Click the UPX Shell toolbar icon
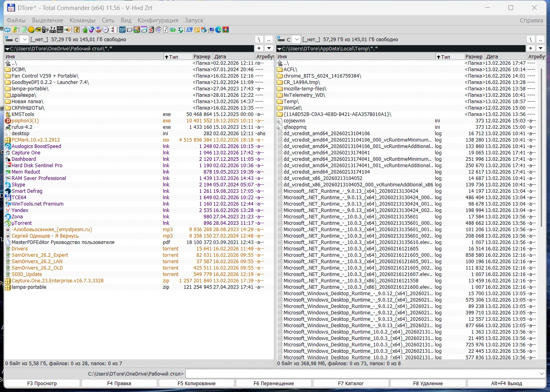The image size is (550, 392). click(x=60, y=30)
